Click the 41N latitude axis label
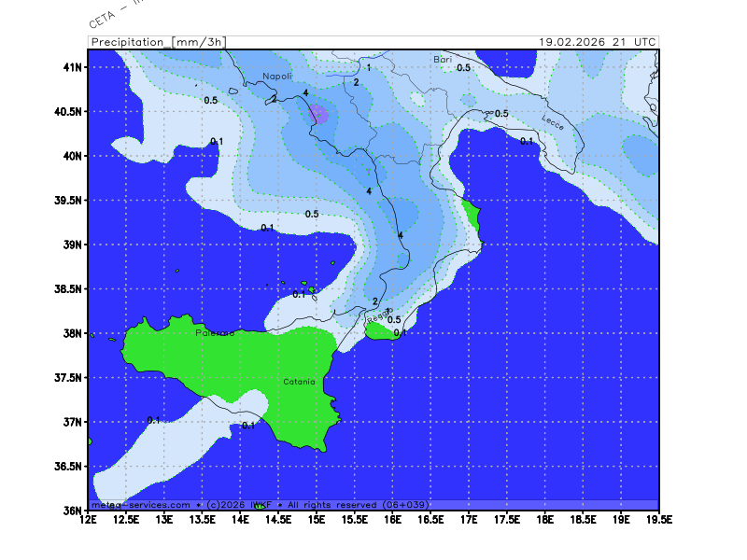Viewport: 747px width, 560px height. point(73,67)
